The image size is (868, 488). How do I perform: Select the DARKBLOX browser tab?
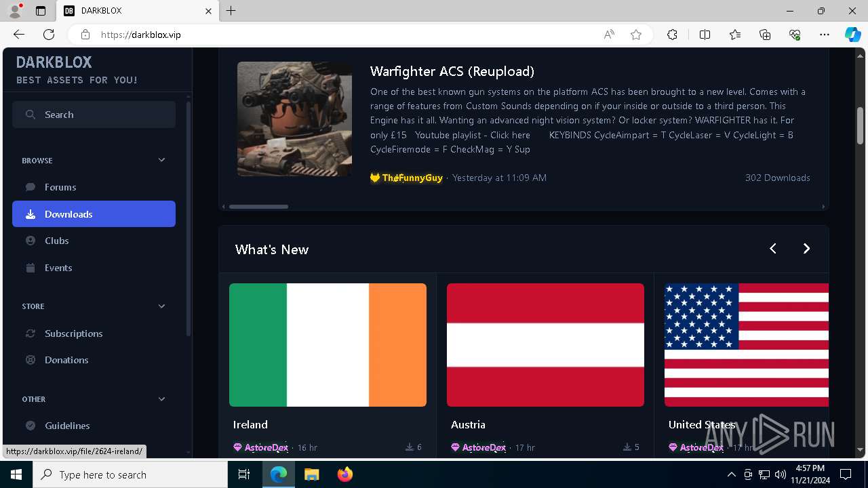pyautogui.click(x=138, y=11)
